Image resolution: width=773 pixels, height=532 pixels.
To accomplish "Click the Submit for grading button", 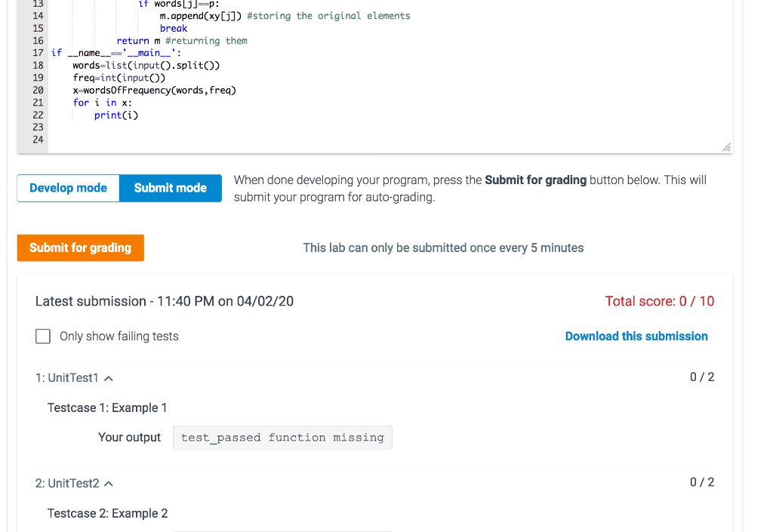I will pos(80,248).
